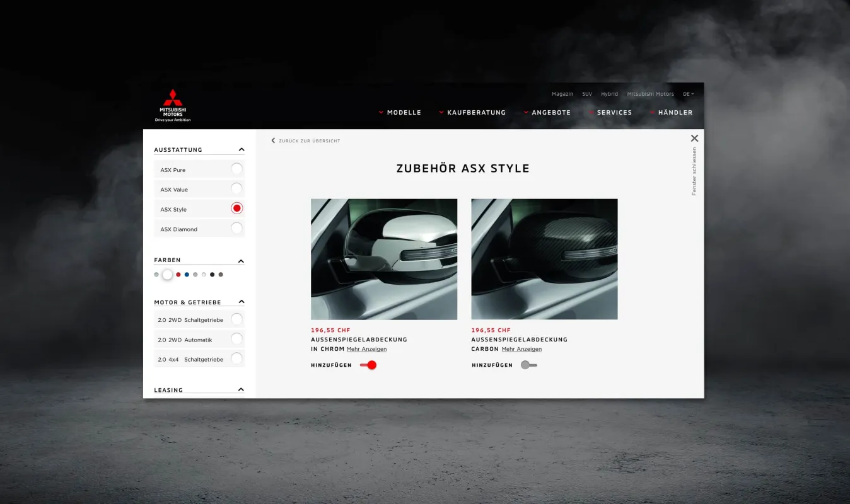Disable the chrome mirror cover toggle
850x504 pixels.
(368, 365)
